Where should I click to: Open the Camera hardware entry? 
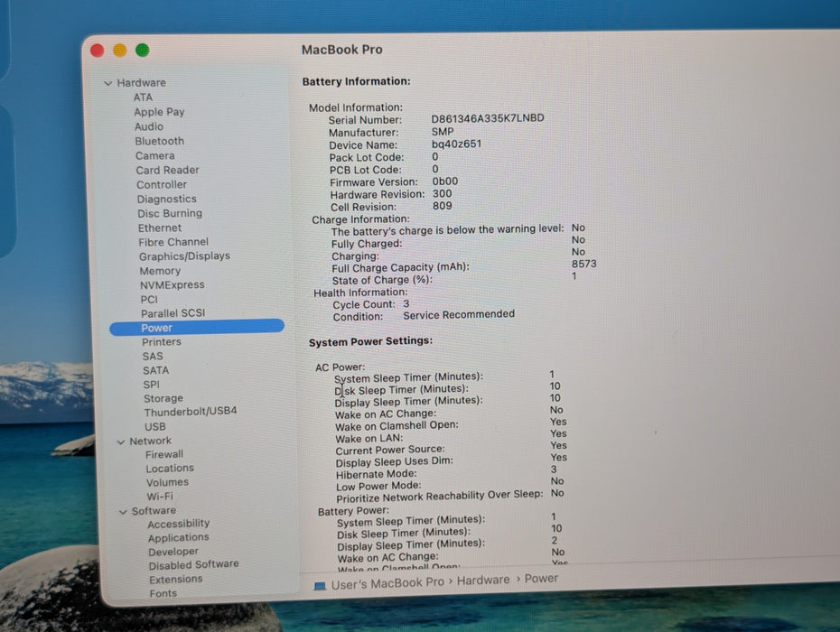(154, 156)
